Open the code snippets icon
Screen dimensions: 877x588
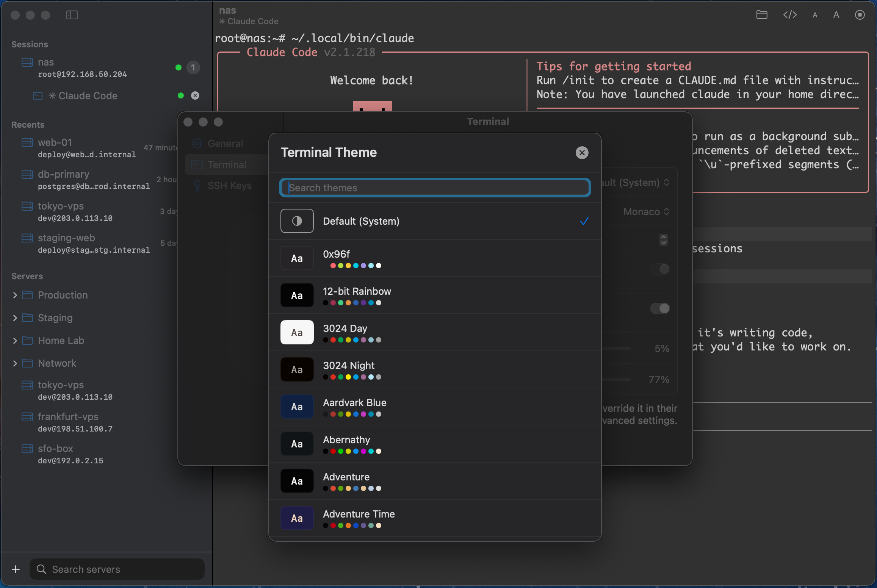click(790, 15)
